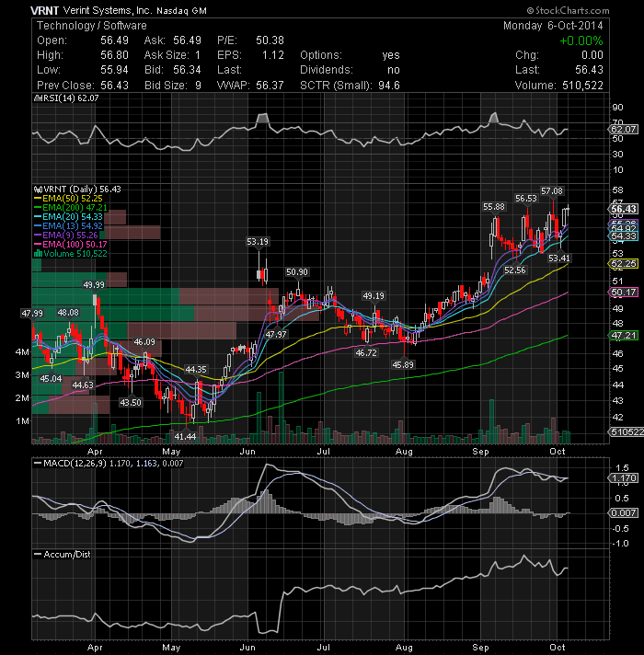Click the 41.44 May low label
Viewport: 644px width, 655px height.
tap(185, 437)
